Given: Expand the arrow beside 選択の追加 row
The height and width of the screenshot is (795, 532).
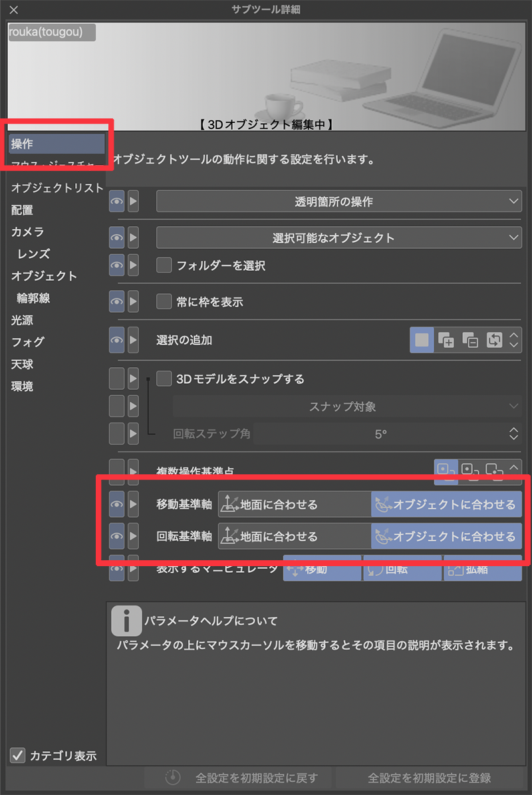Looking at the screenshot, I should 133,340.
